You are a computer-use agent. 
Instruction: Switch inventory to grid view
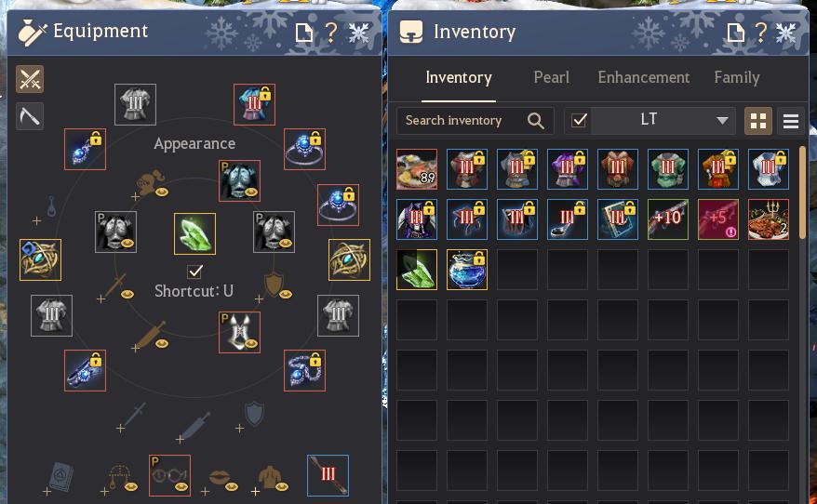coord(758,121)
